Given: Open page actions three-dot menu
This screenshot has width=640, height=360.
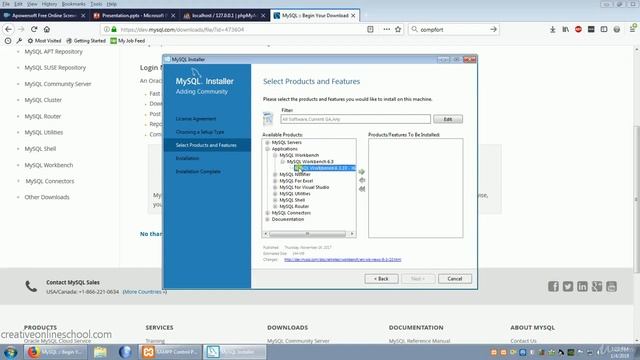Looking at the screenshot, I should point(386,29).
